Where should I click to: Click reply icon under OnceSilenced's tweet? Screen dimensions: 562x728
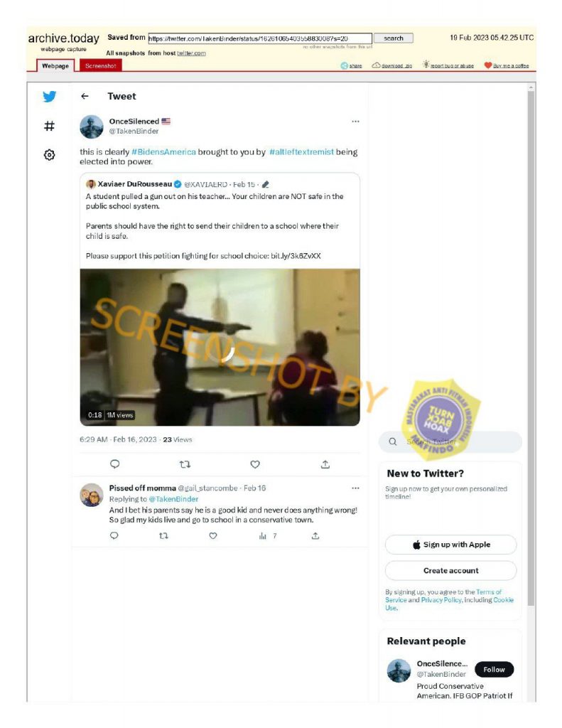point(114,464)
